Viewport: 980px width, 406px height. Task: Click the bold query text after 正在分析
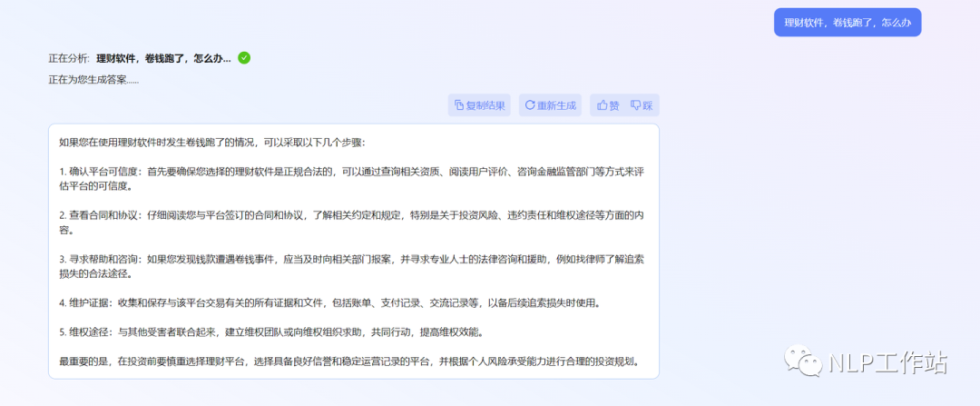click(x=163, y=58)
